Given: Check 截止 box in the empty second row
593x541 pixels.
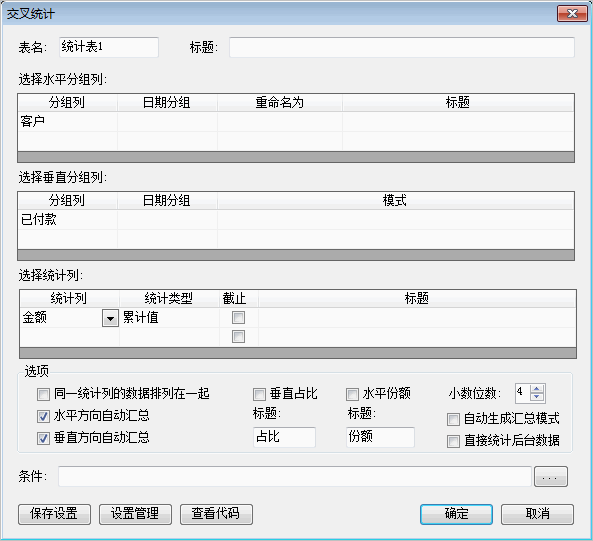Looking at the screenshot, I should (x=238, y=336).
